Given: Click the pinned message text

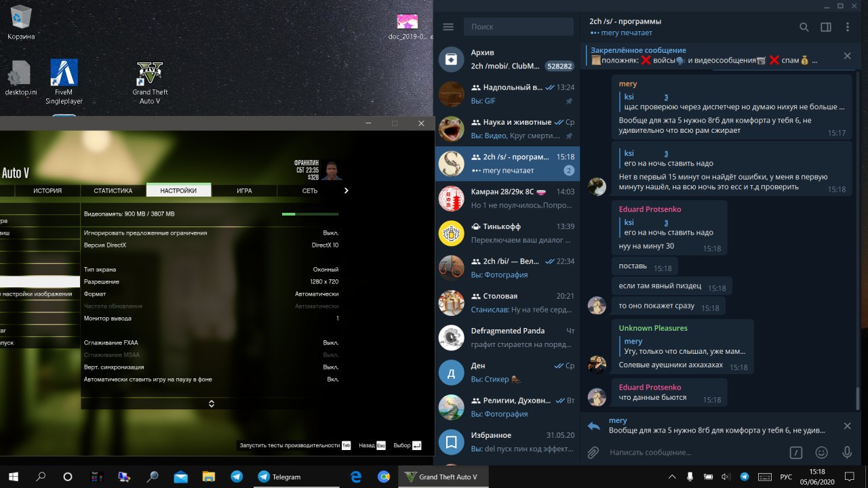Looking at the screenshot, I should click(704, 60).
